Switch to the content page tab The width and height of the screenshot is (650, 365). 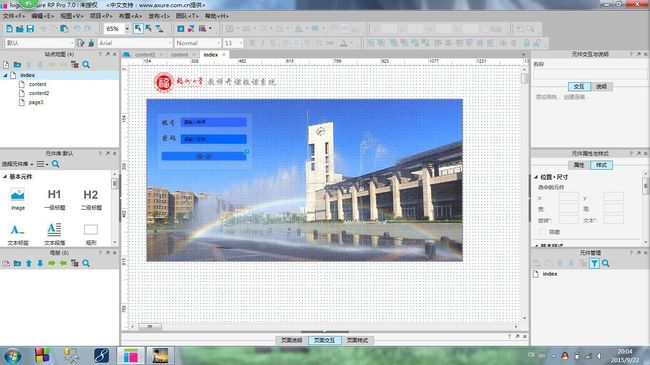[179, 55]
